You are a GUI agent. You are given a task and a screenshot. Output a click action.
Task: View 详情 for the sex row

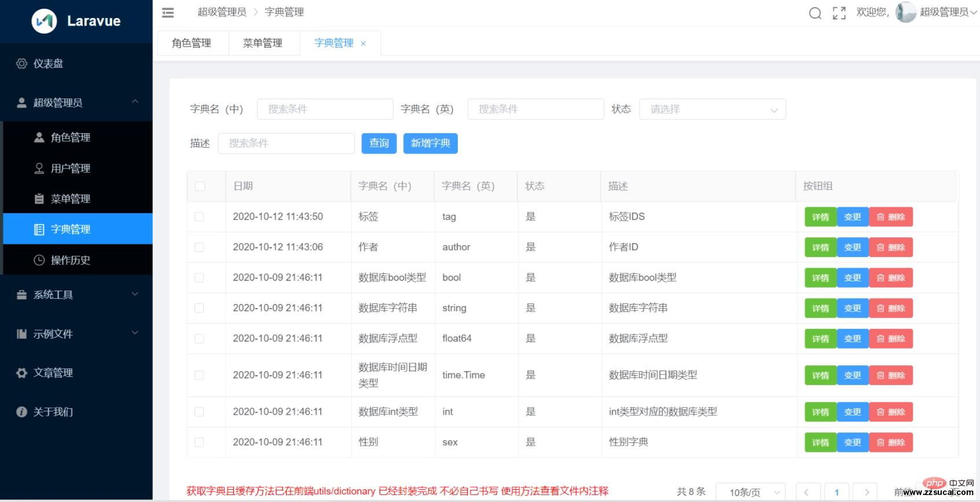821,442
